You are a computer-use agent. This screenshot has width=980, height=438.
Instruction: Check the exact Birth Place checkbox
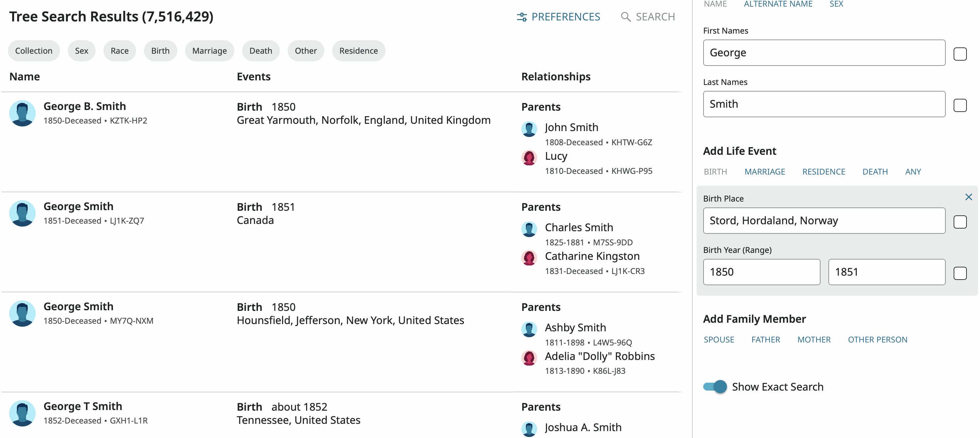coord(960,222)
